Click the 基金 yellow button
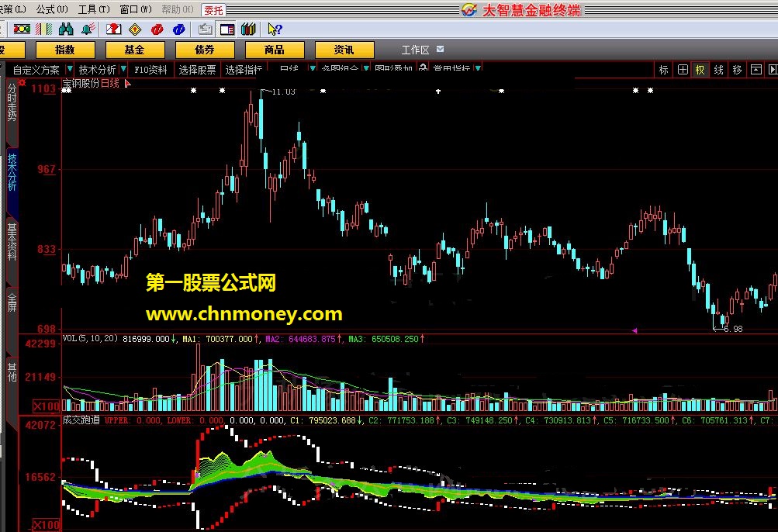778x532 pixels. coord(134,50)
